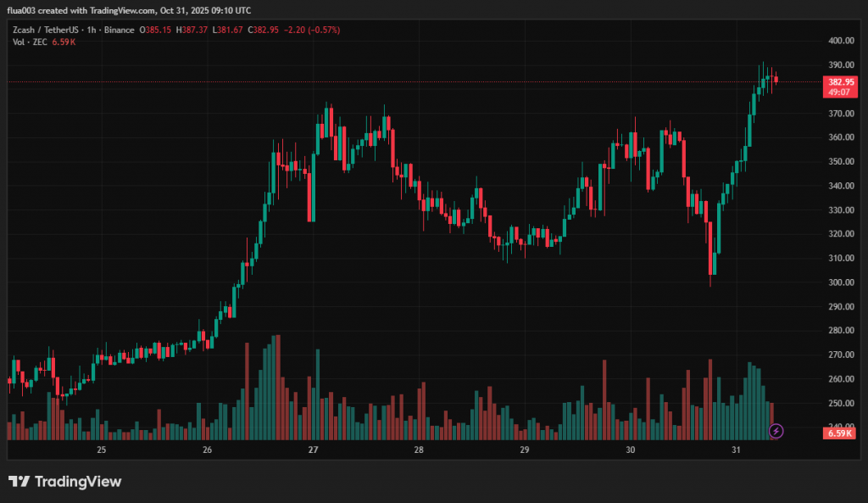Select day 29 on the time axis
Image resolution: width=868 pixels, height=503 pixels.
click(524, 450)
